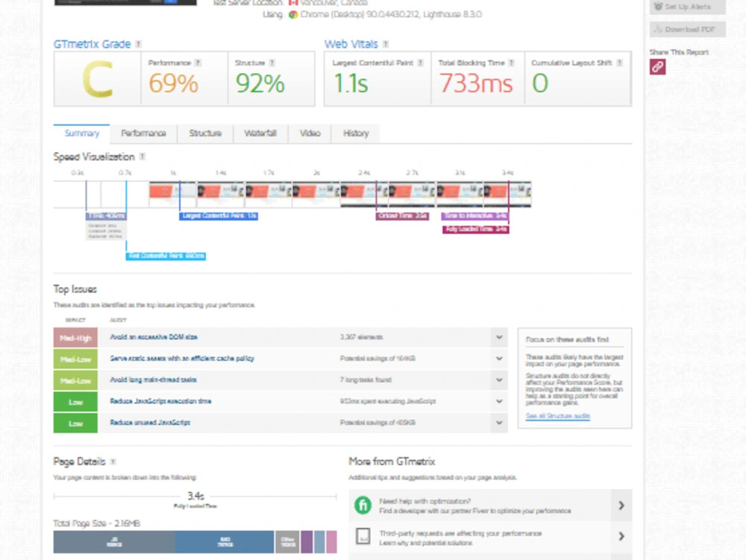Click the C grade letter
Viewport: 746px width, 560px height.
tap(98, 79)
